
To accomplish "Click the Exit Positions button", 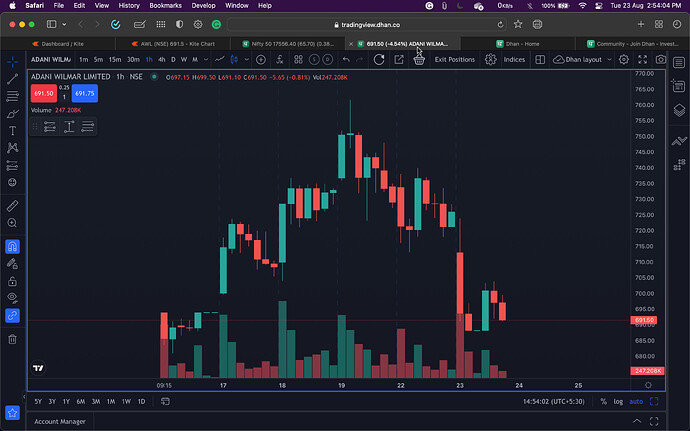I will 455,59.
